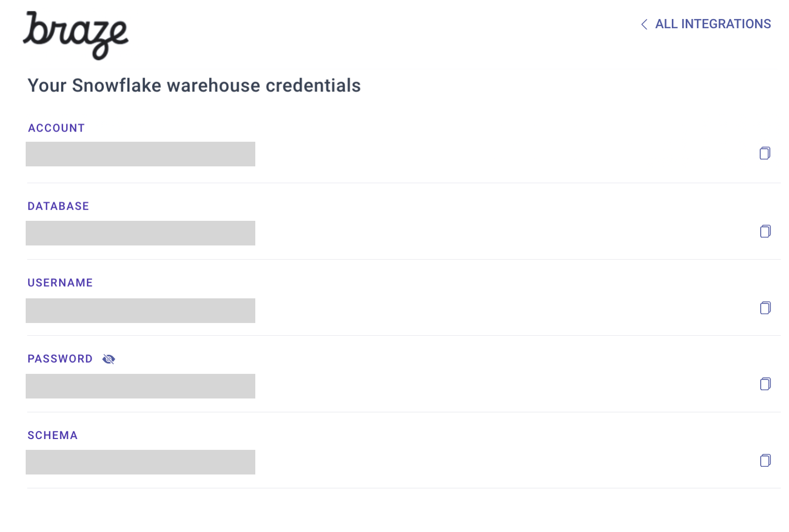Click the Snowflake warehouse credentials heading
The width and height of the screenshot is (789, 532).
194,85
